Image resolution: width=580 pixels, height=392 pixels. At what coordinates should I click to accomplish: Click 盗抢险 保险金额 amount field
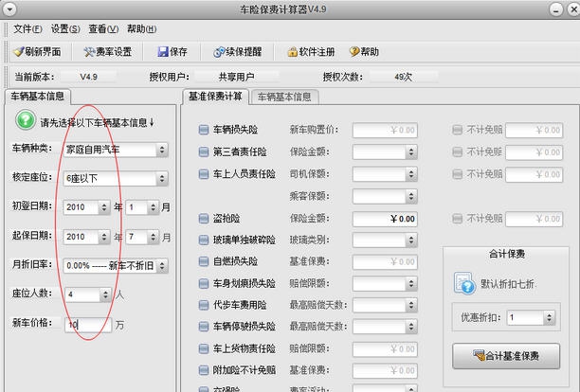pos(385,219)
